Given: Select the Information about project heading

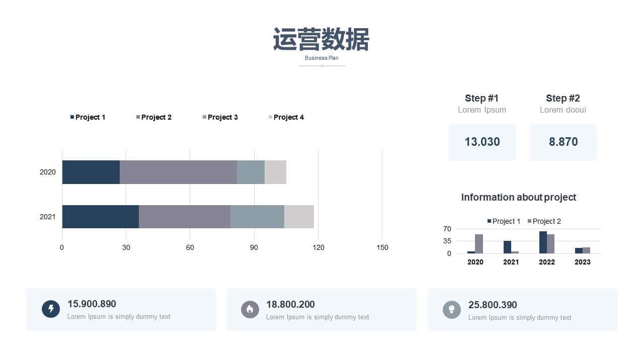Looking at the screenshot, I should (x=519, y=197).
